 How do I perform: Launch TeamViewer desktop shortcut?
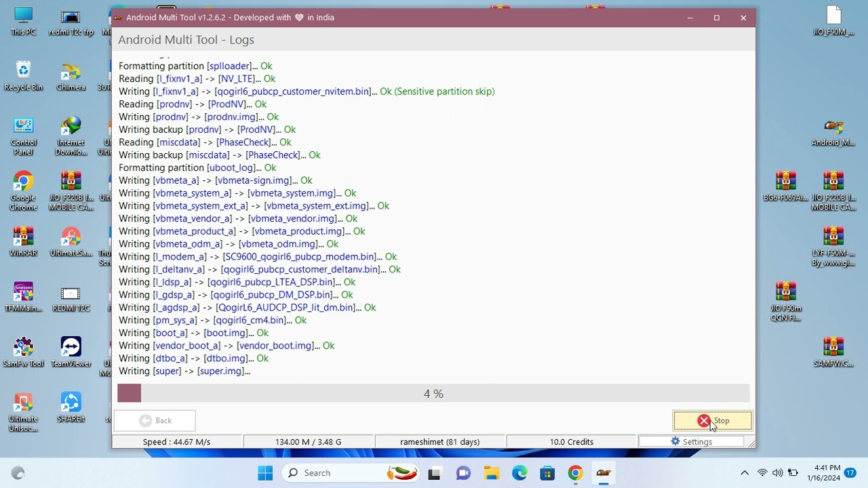(71, 352)
